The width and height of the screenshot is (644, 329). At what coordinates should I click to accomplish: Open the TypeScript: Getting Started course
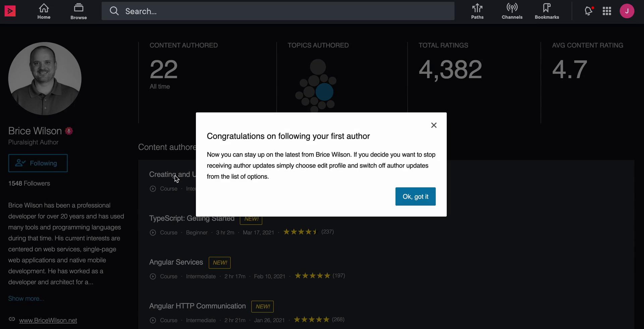tap(192, 219)
